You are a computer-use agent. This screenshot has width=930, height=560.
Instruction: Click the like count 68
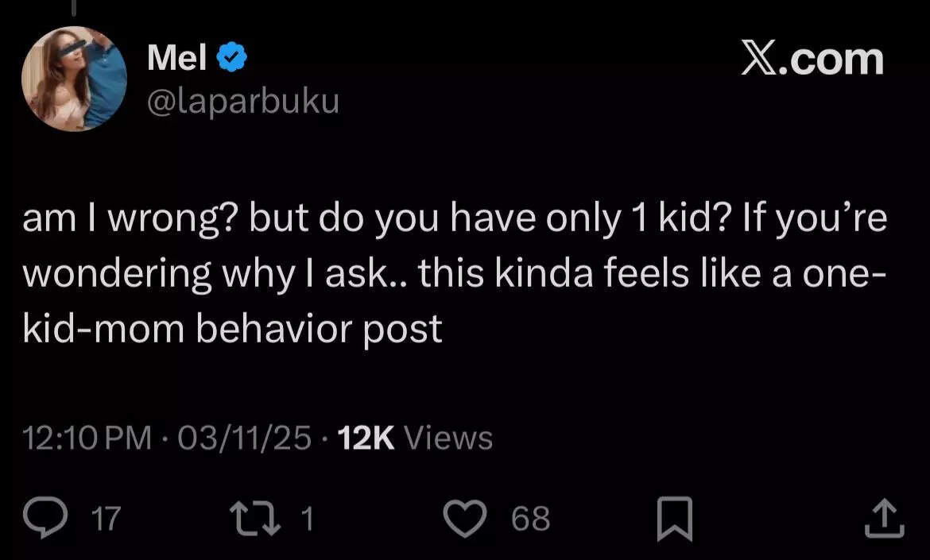point(530,519)
